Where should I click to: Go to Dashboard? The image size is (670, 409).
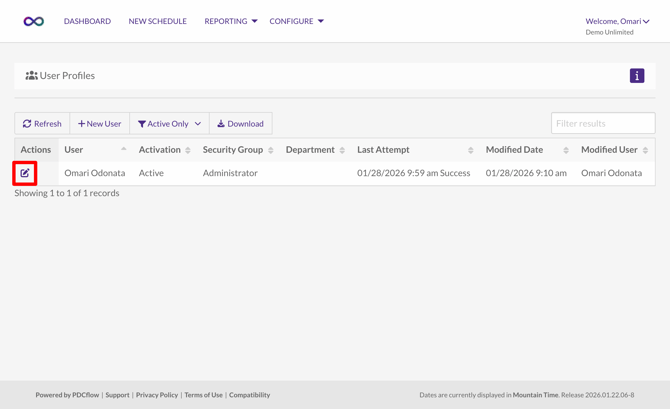(87, 21)
